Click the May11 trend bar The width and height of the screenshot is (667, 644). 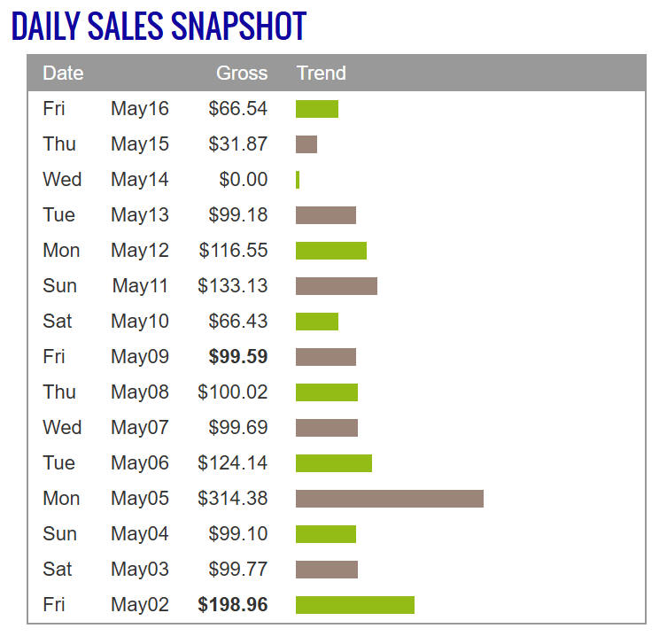(336, 285)
